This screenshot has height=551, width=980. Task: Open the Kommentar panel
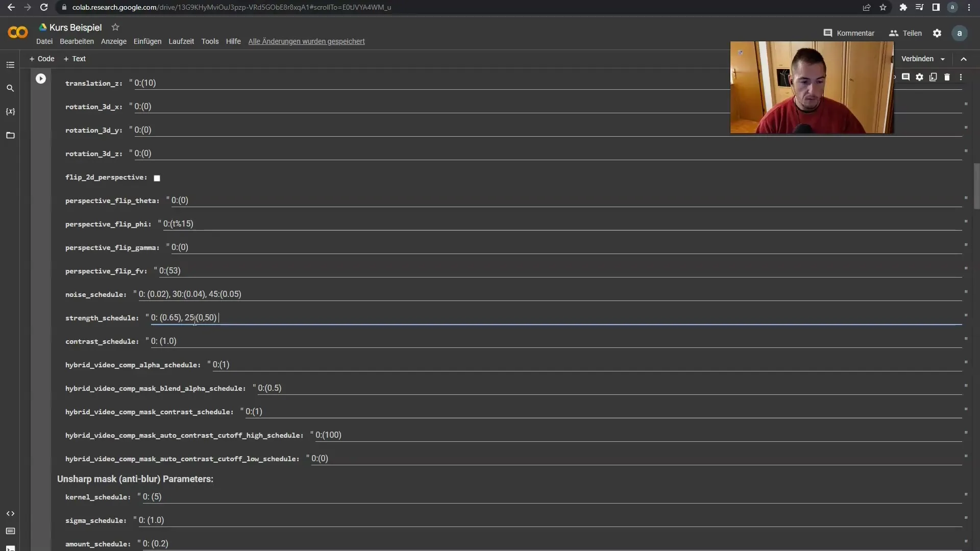849,33
